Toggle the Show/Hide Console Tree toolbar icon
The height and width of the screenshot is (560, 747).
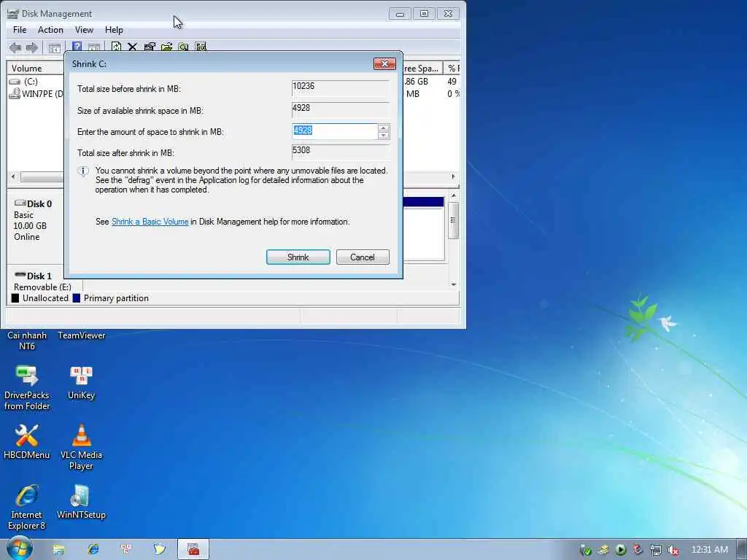pos(54,47)
